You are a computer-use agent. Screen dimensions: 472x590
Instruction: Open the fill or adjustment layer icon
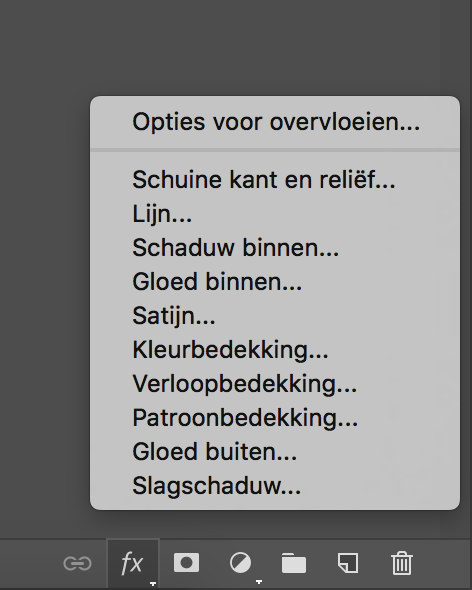[241, 563]
